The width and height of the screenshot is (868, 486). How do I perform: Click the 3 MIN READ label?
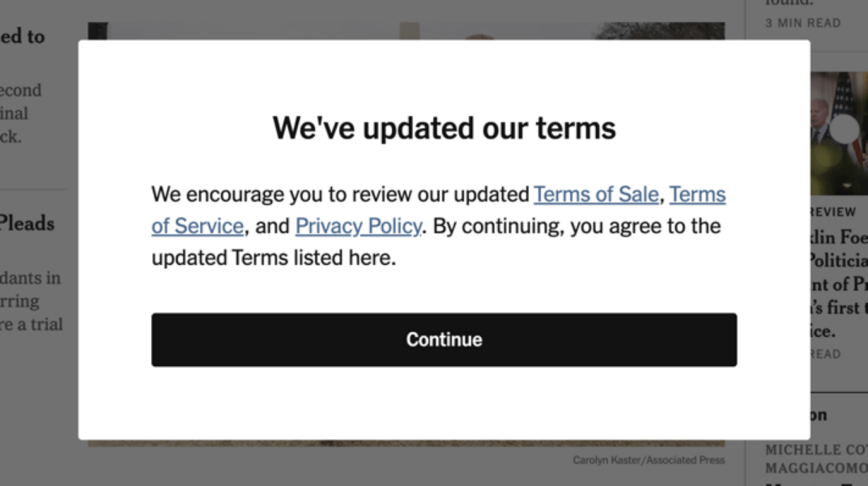click(x=802, y=23)
